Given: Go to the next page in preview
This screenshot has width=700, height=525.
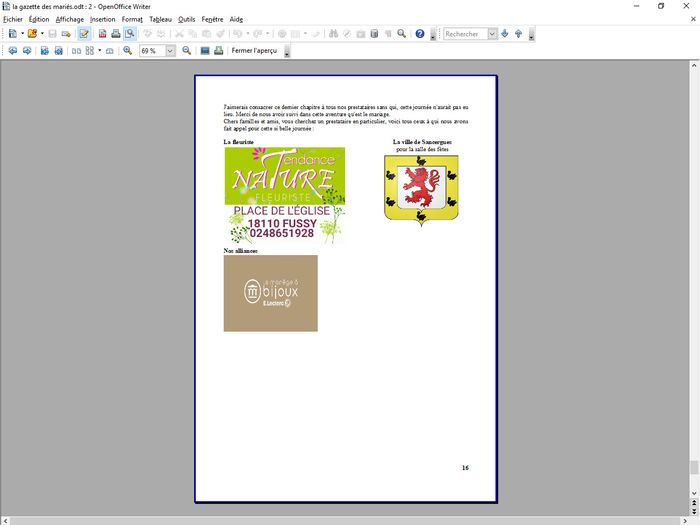Looking at the screenshot, I should coord(27,50).
